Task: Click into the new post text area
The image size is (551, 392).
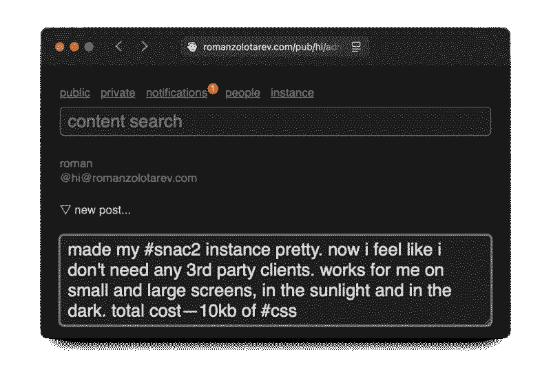Action: tap(275, 280)
